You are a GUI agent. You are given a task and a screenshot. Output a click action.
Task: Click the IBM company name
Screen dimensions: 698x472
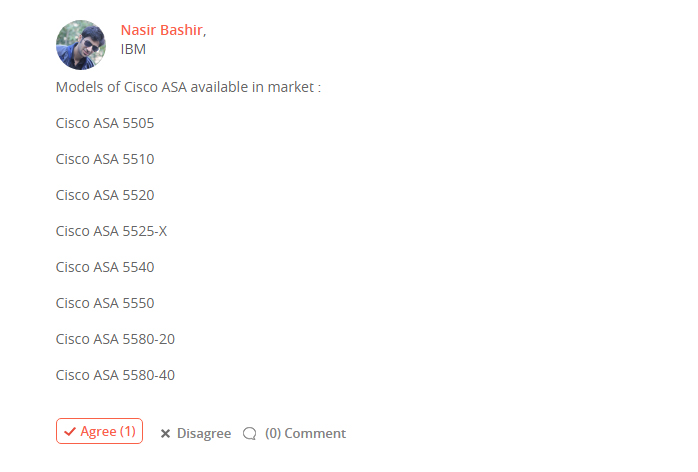(x=133, y=49)
